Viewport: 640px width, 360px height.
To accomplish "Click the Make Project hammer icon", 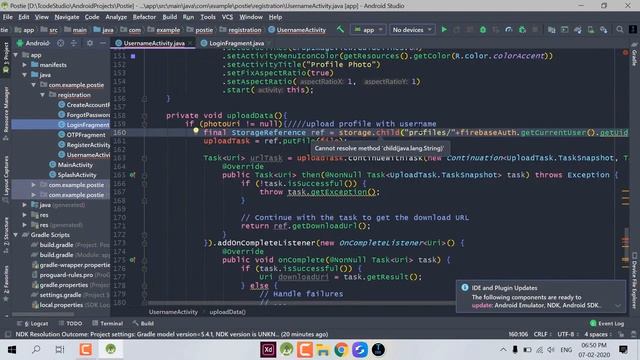I will click(x=340, y=29).
